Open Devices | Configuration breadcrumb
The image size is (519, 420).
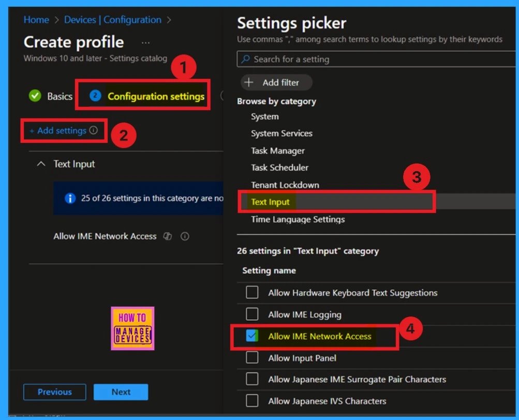112,20
